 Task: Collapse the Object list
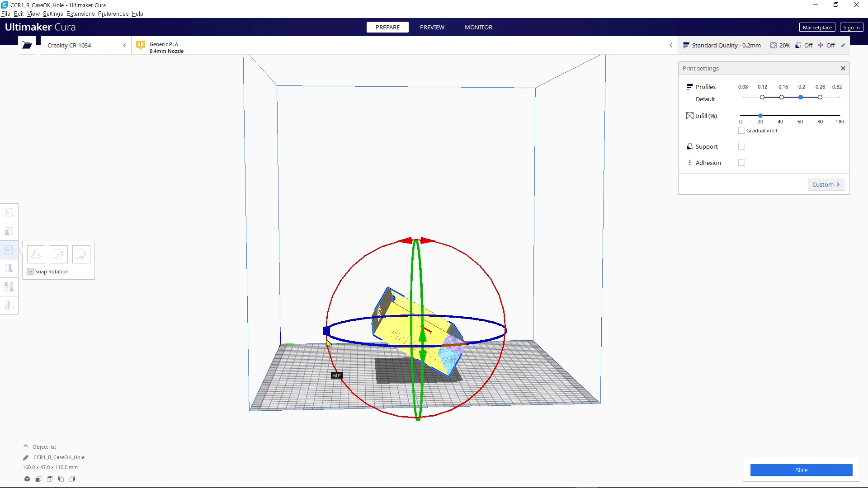(26, 446)
